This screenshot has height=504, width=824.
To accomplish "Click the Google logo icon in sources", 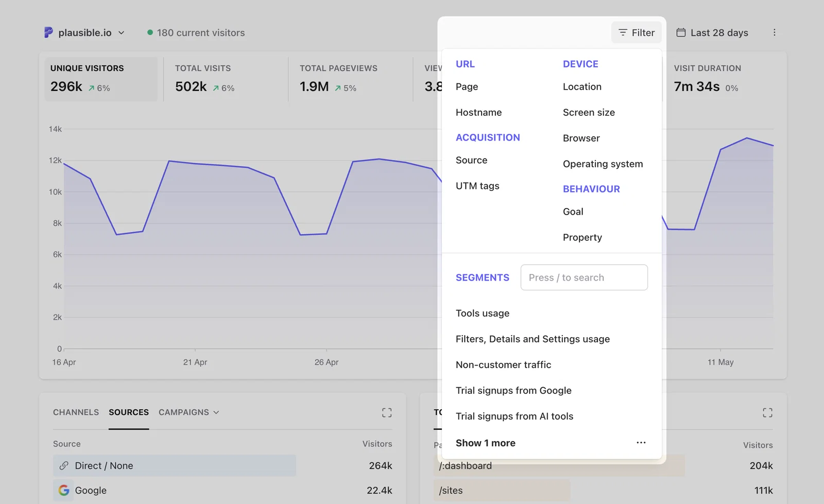I will (64, 490).
